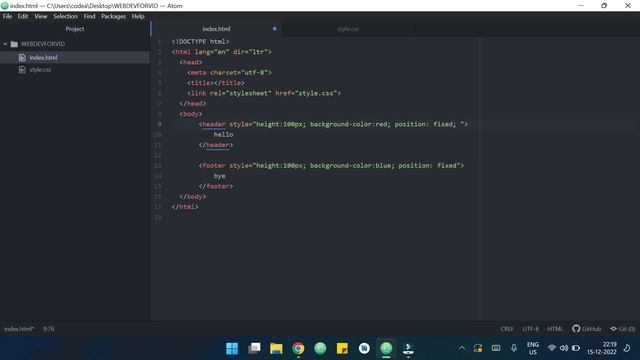Click the battery tray icon
640x360 pixels.
click(x=576, y=348)
